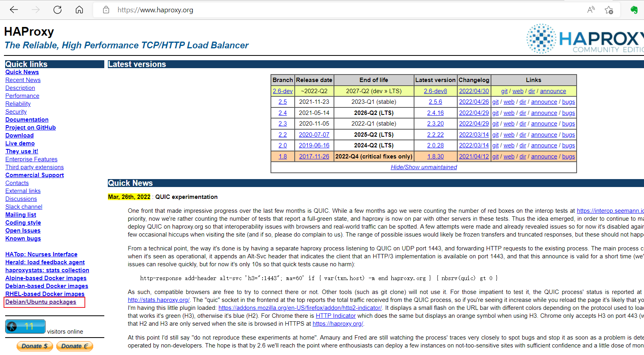Viewport: 644px width, 355px height.
Task: Open the Live demo link
Action: coord(20,143)
